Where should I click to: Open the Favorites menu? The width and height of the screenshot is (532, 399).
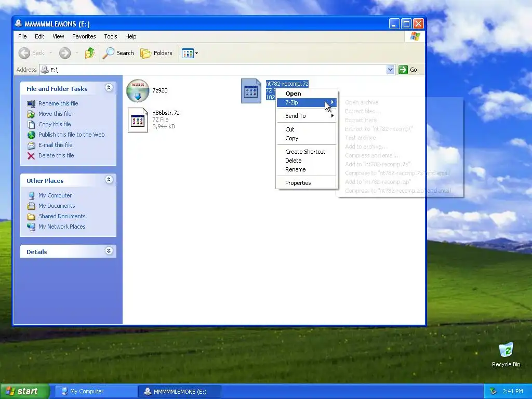(84, 36)
